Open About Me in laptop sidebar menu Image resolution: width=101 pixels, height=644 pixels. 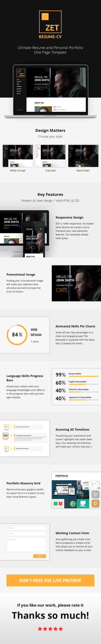19,82
